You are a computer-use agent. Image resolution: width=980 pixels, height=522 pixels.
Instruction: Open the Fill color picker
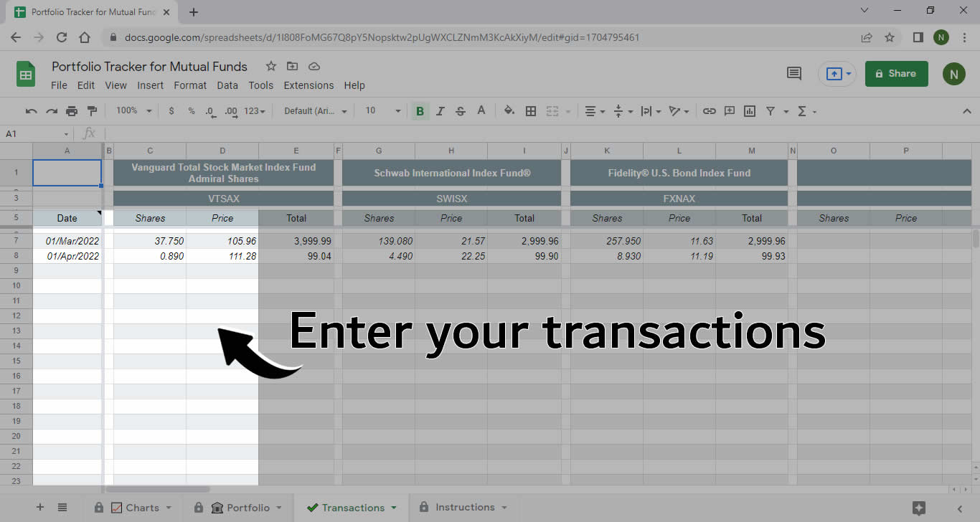click(x=509, y=110)
